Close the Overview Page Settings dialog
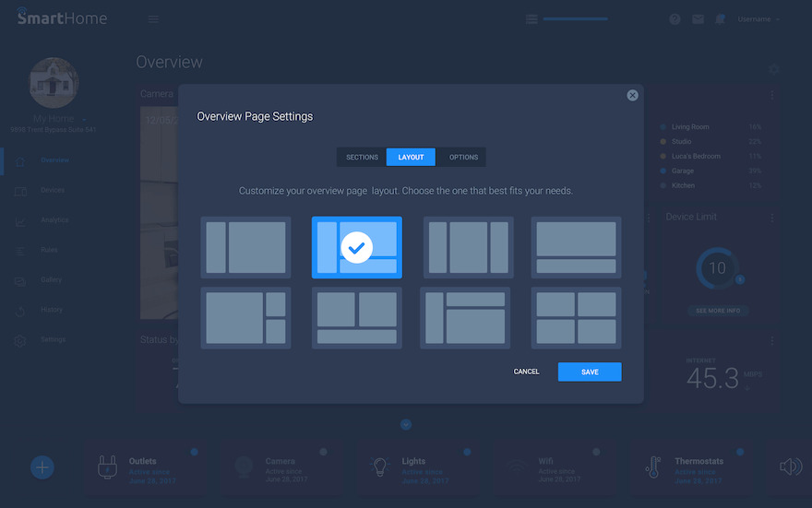Screen dimensions: 812x508 pyautogui.click(x=632, y=95)
